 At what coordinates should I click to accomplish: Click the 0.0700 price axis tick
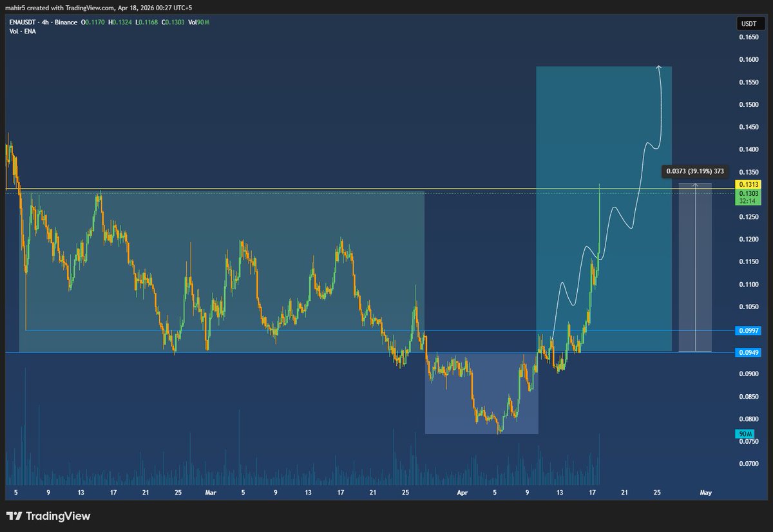749,464
